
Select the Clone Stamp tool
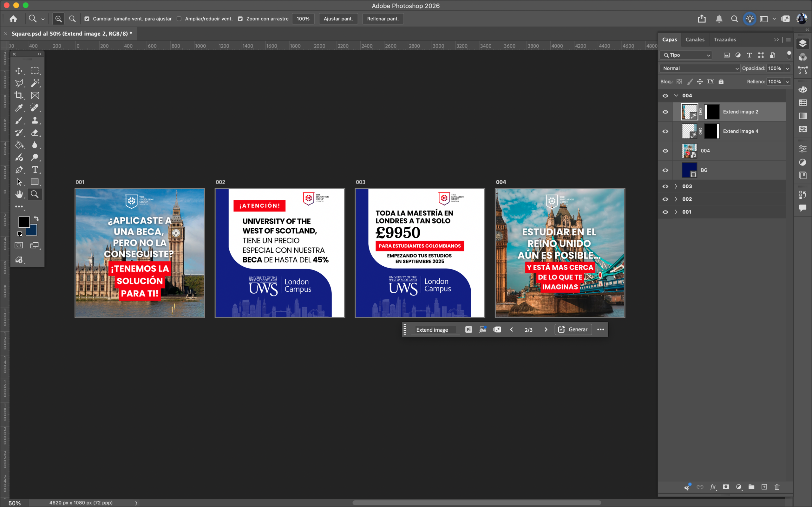coord(35,120)
